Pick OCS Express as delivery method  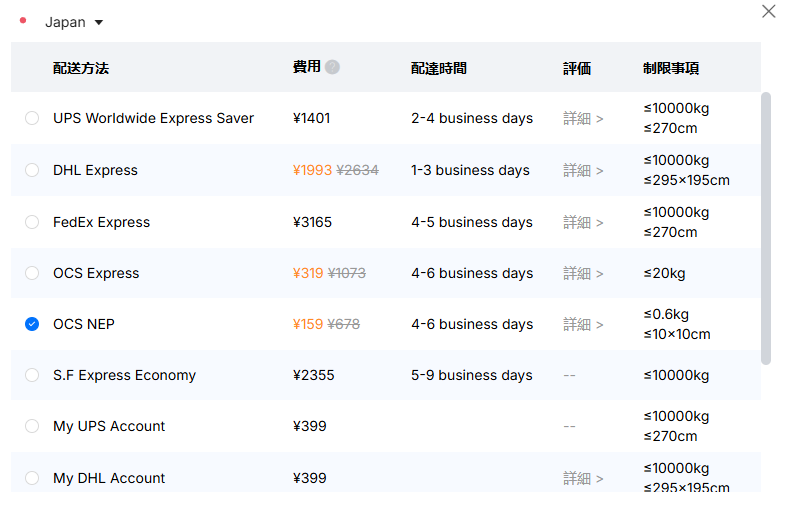(x=32, y=273)
